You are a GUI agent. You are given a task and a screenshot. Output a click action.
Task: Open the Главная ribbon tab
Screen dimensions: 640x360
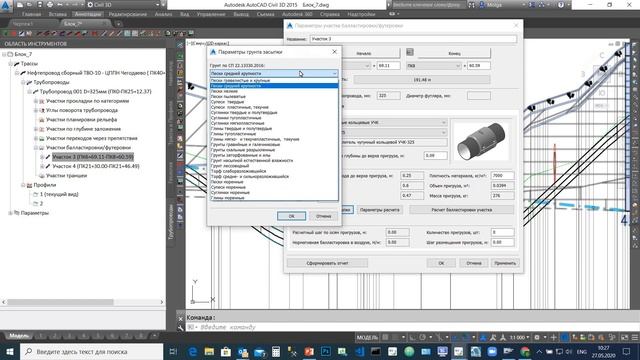click(31, 14)
